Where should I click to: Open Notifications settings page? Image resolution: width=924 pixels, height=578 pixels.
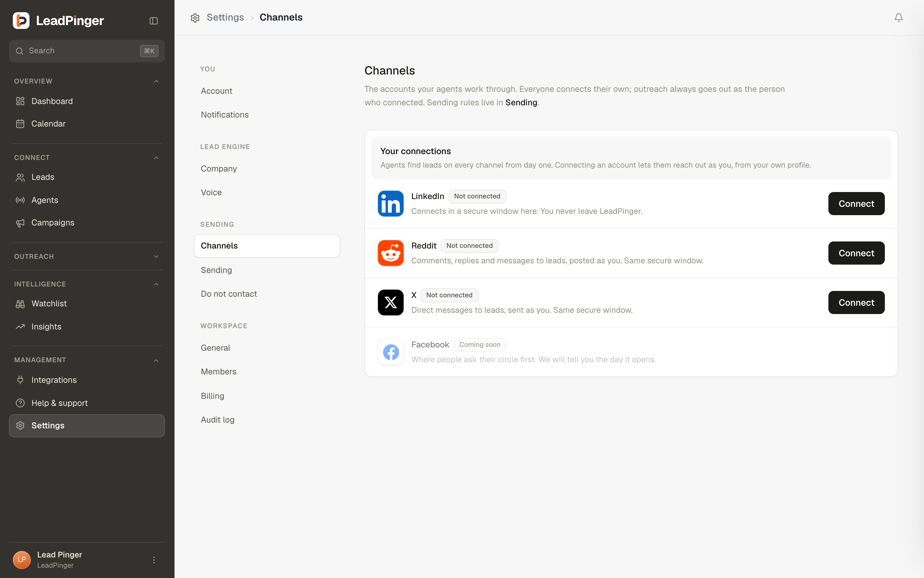[267, 115]
